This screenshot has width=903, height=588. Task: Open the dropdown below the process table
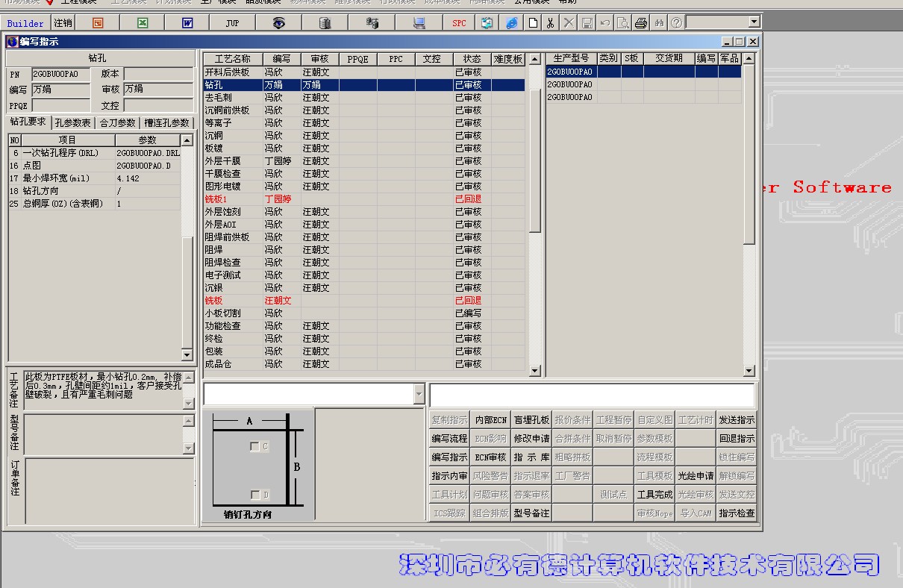(419, 394)
